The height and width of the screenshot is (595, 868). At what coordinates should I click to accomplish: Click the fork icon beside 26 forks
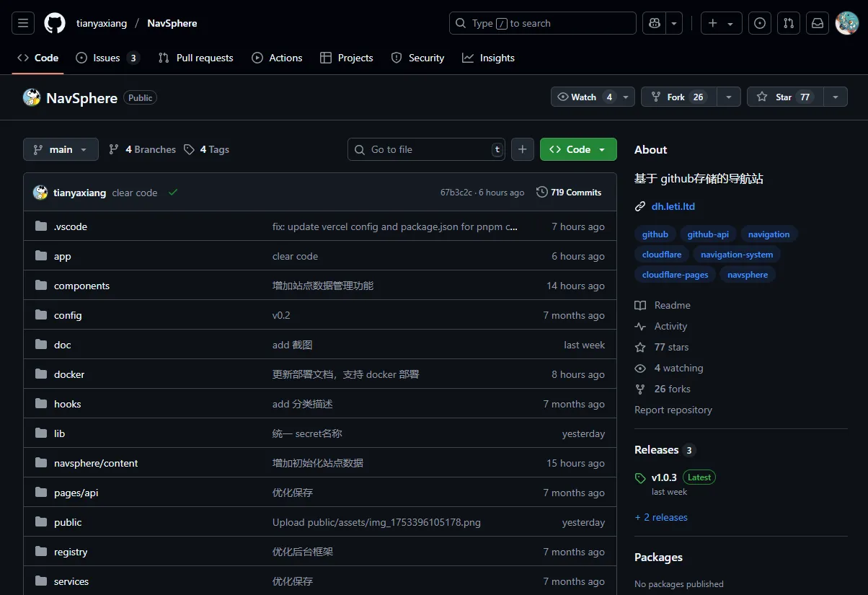coord(640,389)
